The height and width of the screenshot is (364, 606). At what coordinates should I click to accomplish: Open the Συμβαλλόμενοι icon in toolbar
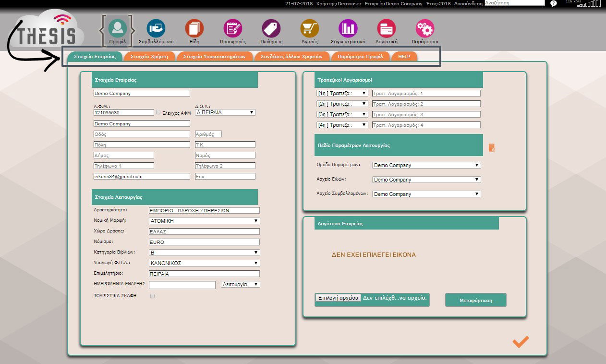156,29
